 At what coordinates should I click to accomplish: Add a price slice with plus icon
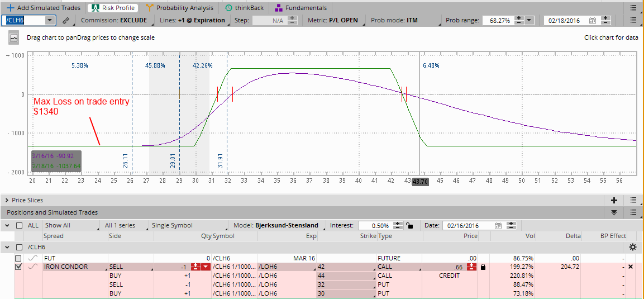pos(614,200)
